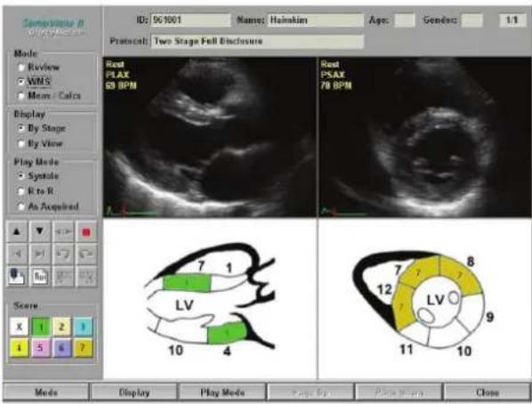The image size is (532, 404).
Task: Pick the gold score 7 swatch
Action: click(83, 348)
